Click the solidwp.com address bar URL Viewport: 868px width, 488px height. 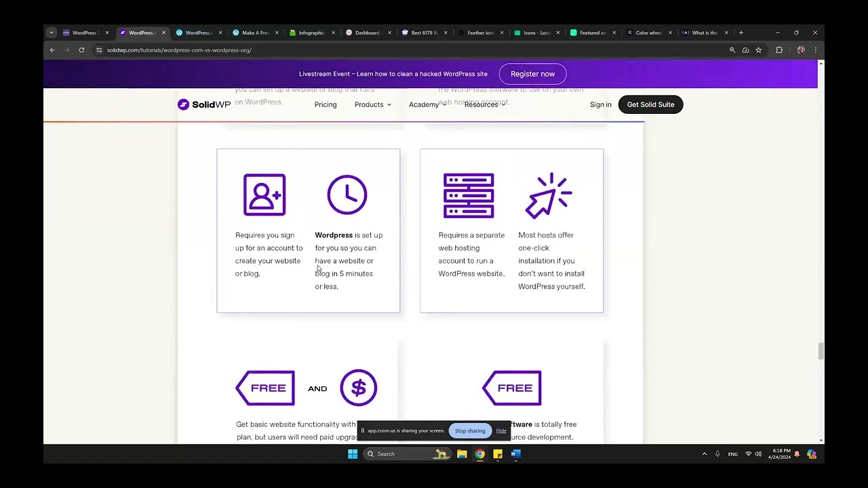179,50
